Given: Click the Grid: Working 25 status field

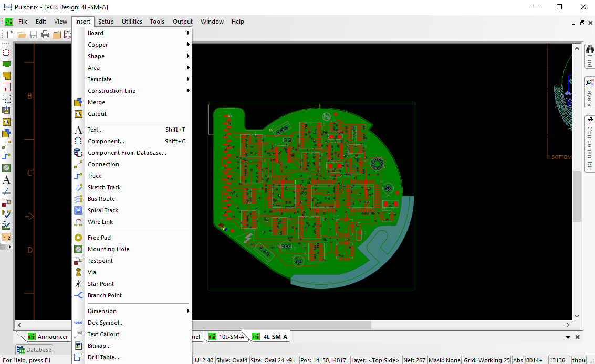Looking at the screenshot, I should tap(487, 360).
